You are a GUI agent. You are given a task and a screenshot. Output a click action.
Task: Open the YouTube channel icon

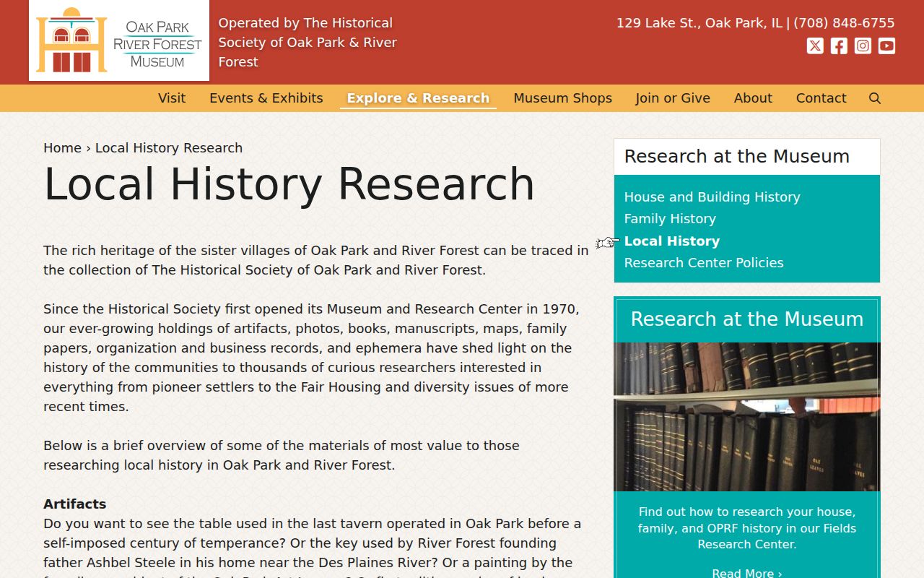point(886,46)
